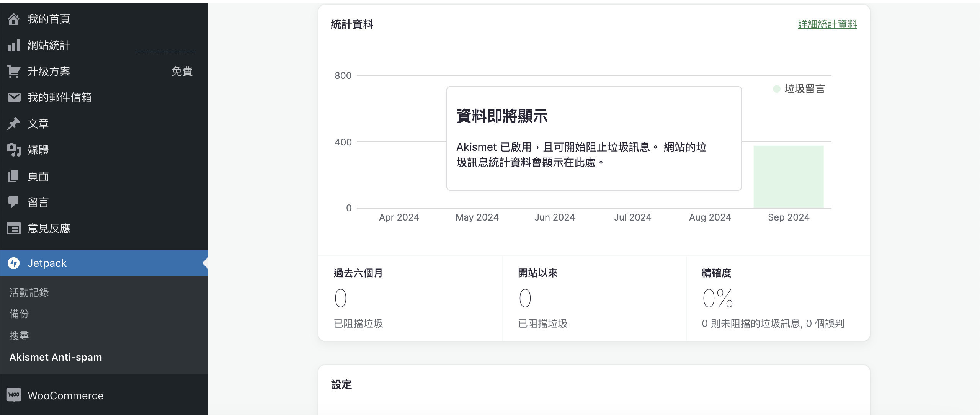Click the pages icon for 頁面

point(14,176)
